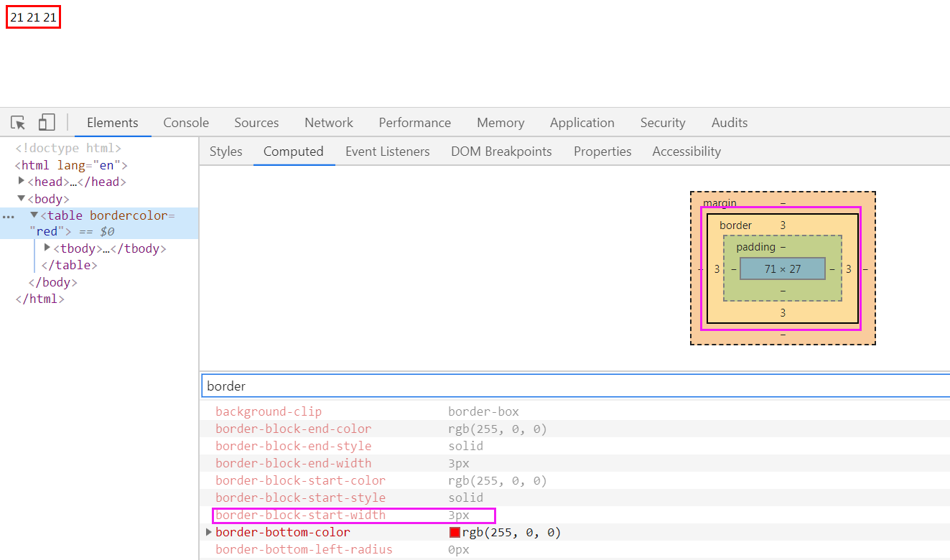Open the Event Listeners pane

pos(388,151)
